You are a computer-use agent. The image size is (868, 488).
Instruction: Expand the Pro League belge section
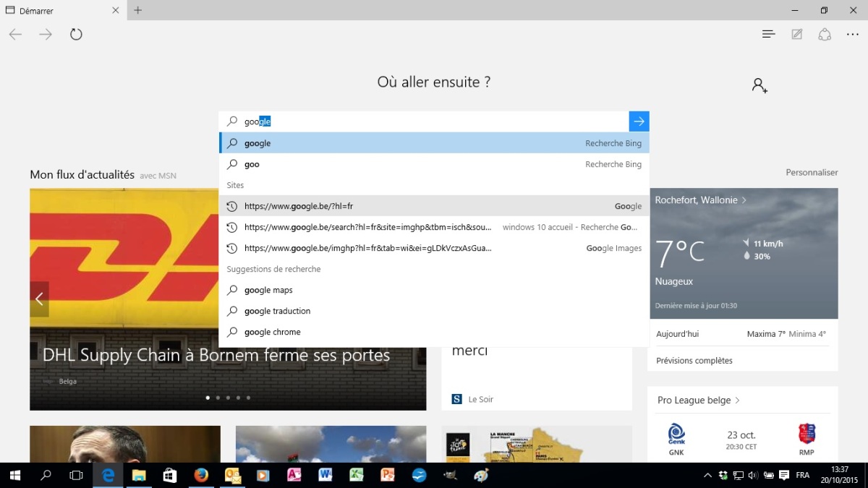pyautogui.click(x=698, y=400)
